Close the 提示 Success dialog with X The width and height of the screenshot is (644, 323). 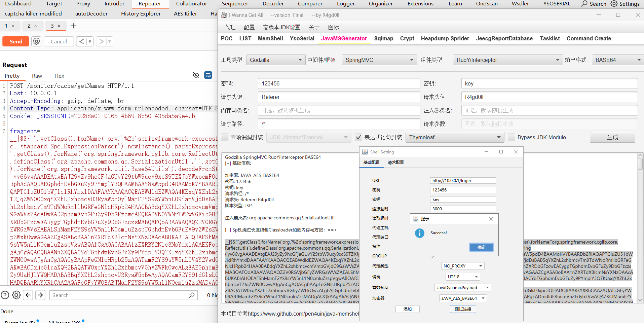(x=491, y=219)
